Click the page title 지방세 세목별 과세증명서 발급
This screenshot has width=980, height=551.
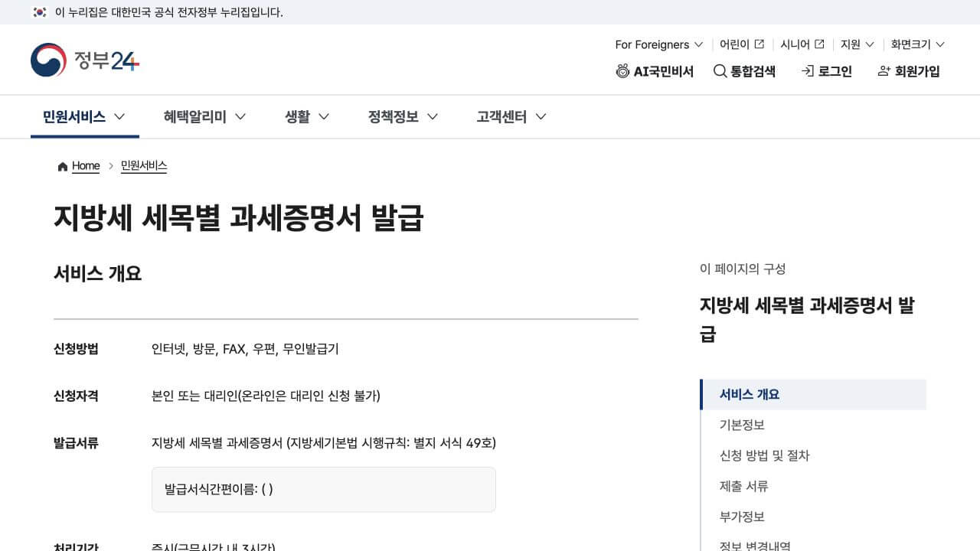tap(238, 218)
